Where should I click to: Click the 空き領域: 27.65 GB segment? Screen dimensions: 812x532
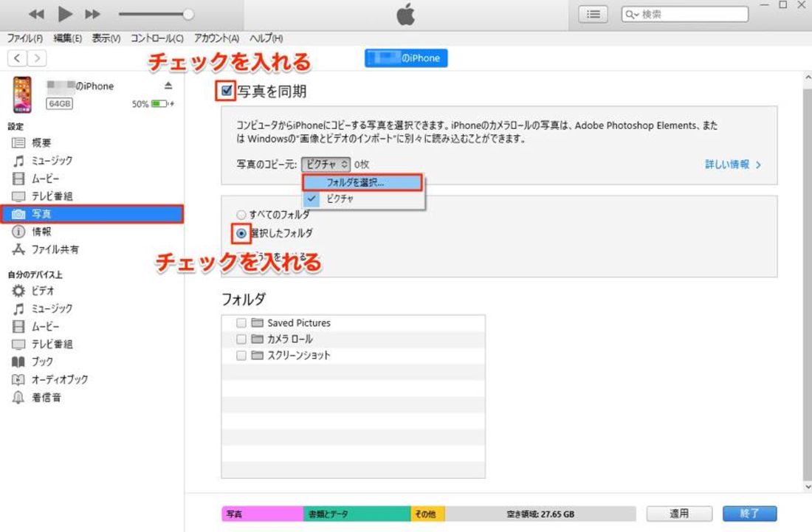tap(540, 514)
